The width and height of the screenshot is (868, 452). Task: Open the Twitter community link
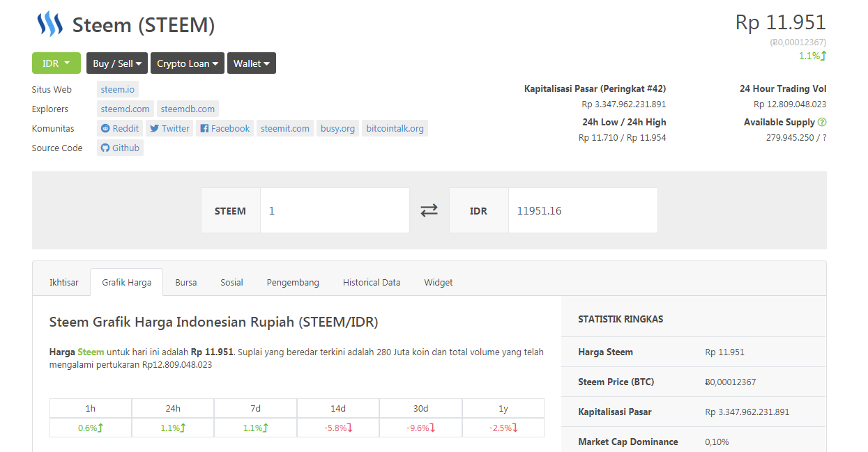tap(169, 128)
